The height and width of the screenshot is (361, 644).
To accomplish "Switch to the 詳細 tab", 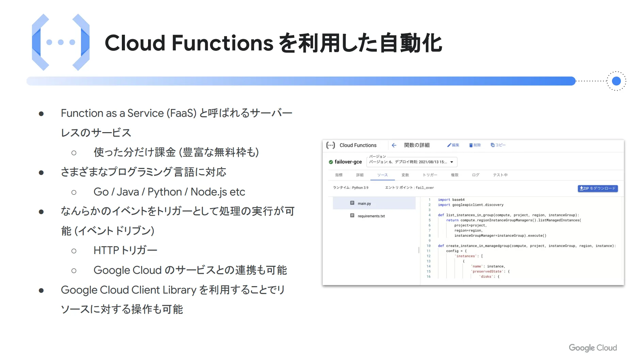I will pos(360,175).
